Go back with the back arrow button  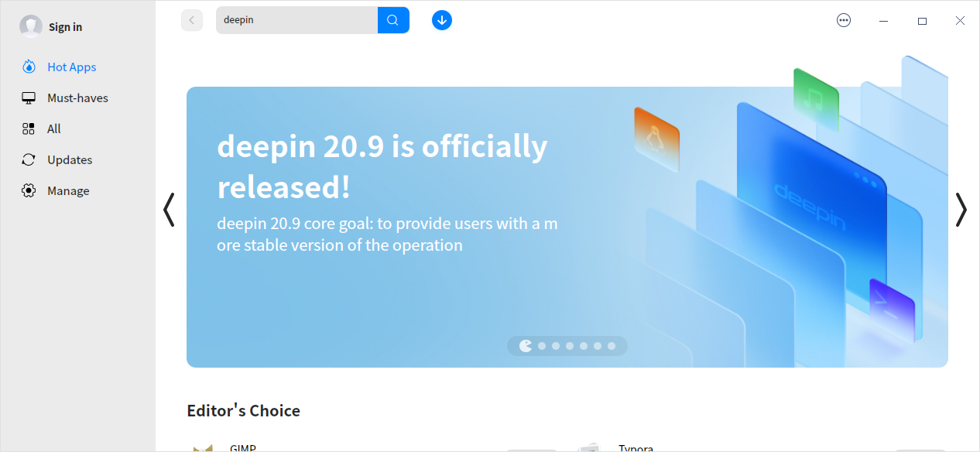192,20
